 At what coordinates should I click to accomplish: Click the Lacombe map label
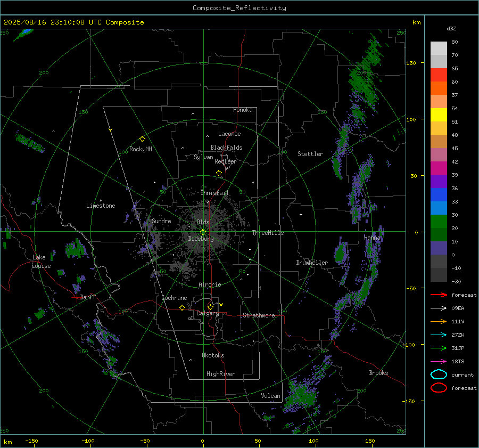click(229, 134)
